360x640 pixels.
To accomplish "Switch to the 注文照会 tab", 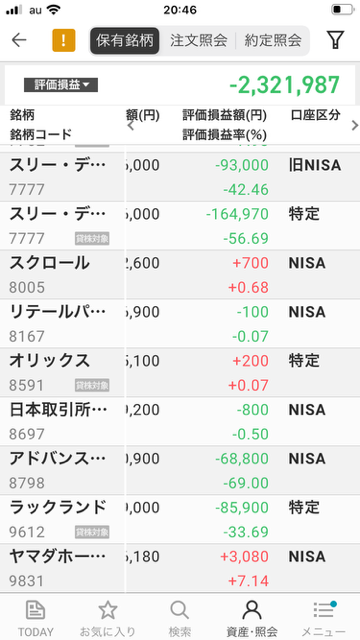I will [x=198, y=40].
